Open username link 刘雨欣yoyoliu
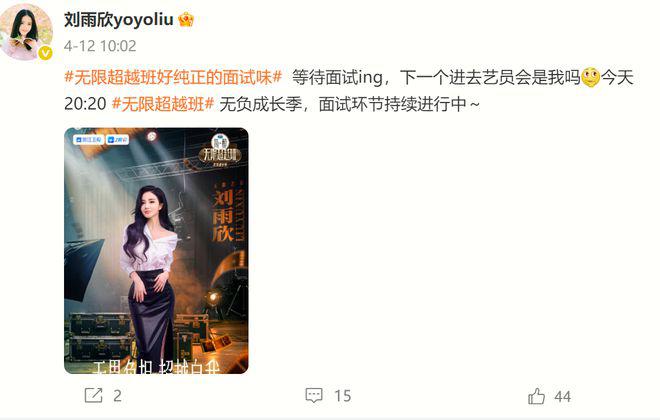Image resolution: width=660 pixels, height=420 pixels. tap(119, 20)
